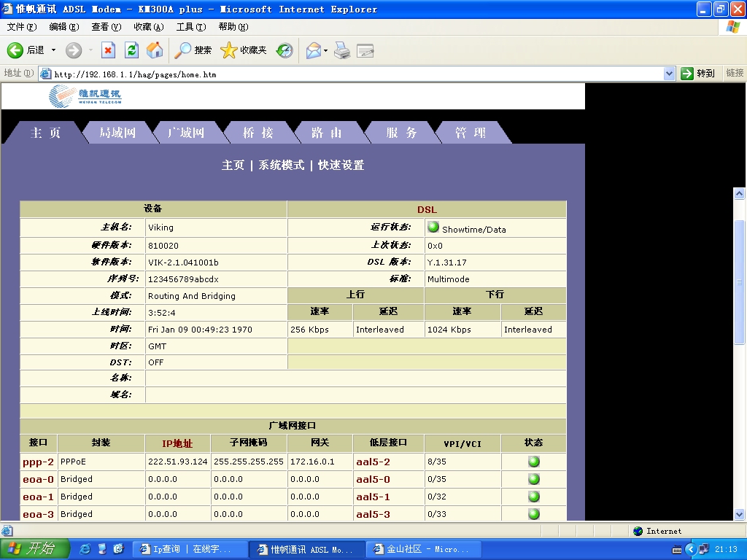Expand the address bar dropdown
The height and width of the screenshot is (560, 747).
tap(670, 74)
